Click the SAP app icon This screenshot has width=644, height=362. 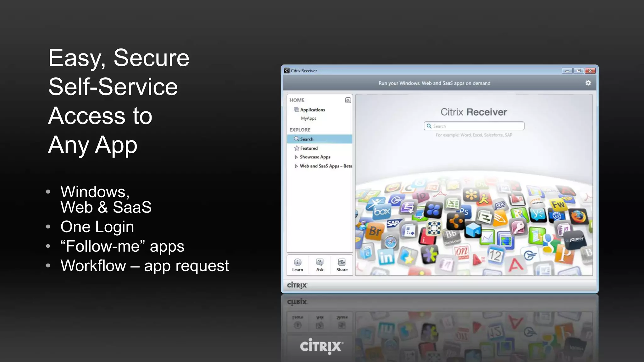pyautogui.click(x=394, y=223)
